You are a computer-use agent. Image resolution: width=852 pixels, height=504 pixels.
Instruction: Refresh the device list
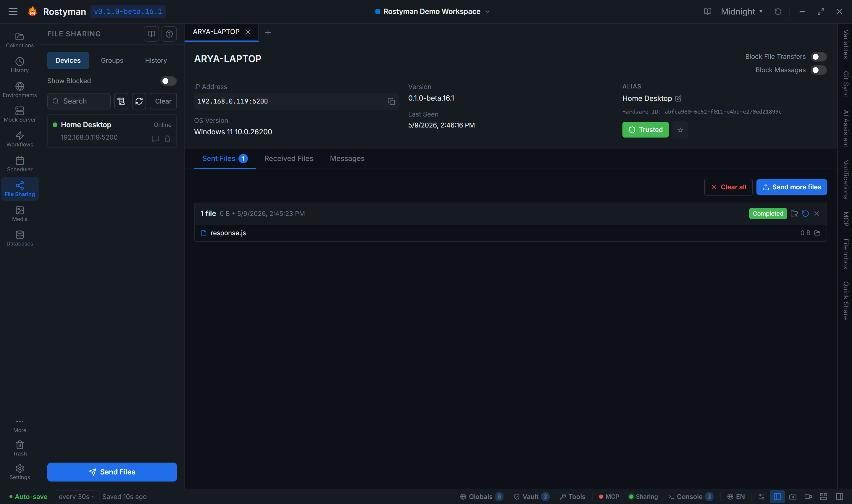click(139, 101)
